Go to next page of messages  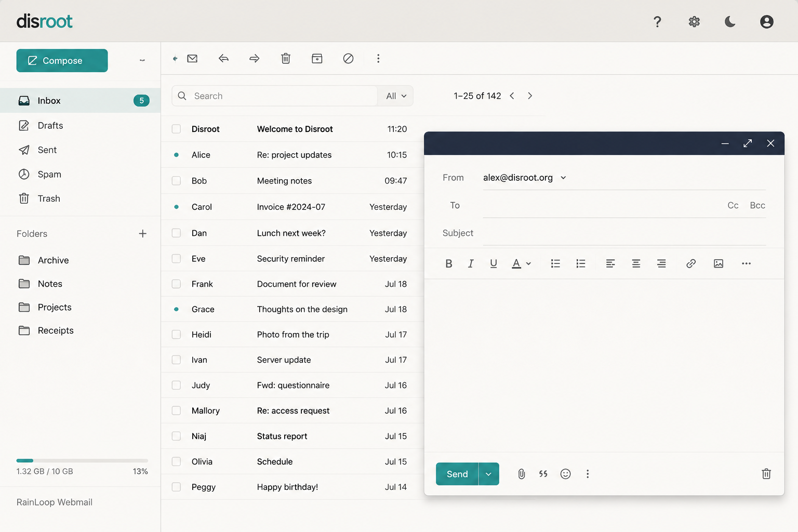pyautogui.click(x=530, y=96)
